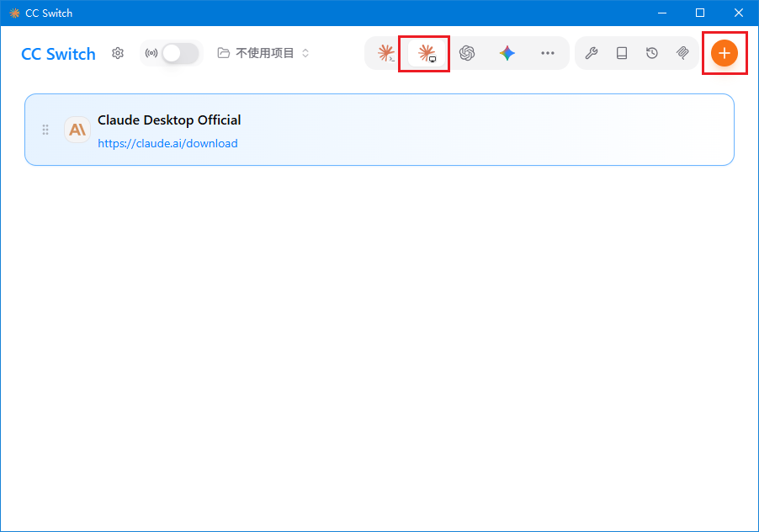
Task: Open the three-dots more apps menu
Action: 548,53
